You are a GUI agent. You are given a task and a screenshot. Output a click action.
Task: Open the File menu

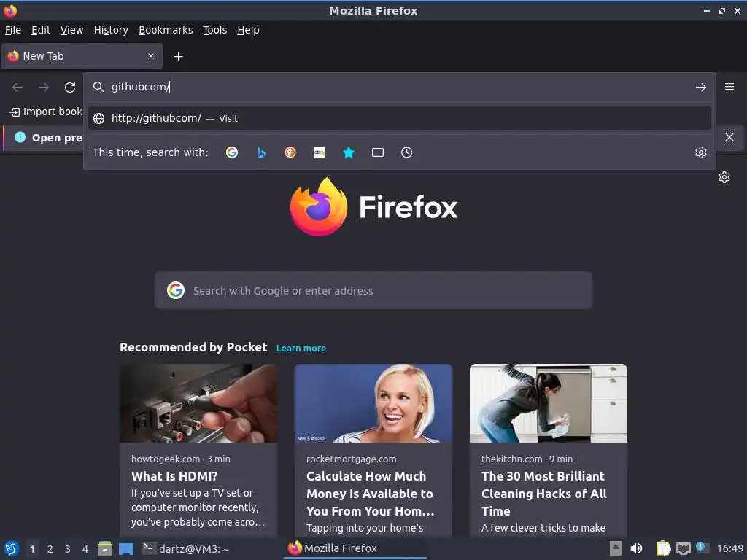point(13,30)
